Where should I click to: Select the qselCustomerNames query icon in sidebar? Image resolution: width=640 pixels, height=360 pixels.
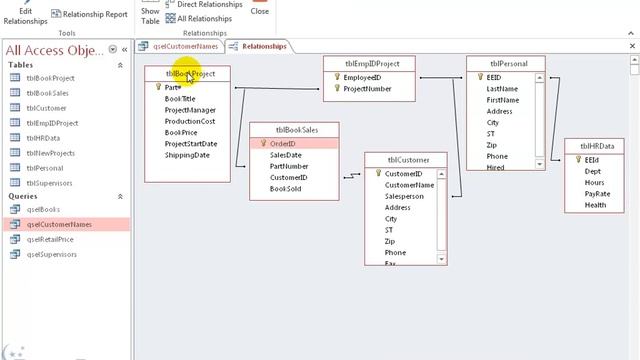click(15, 224)
